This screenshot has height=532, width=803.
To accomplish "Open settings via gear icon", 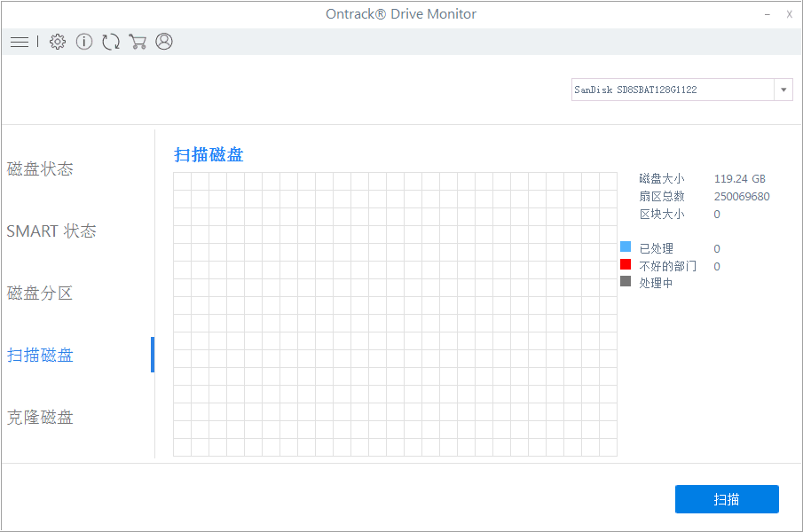I will pyautogui.click(x=58, y=42).
